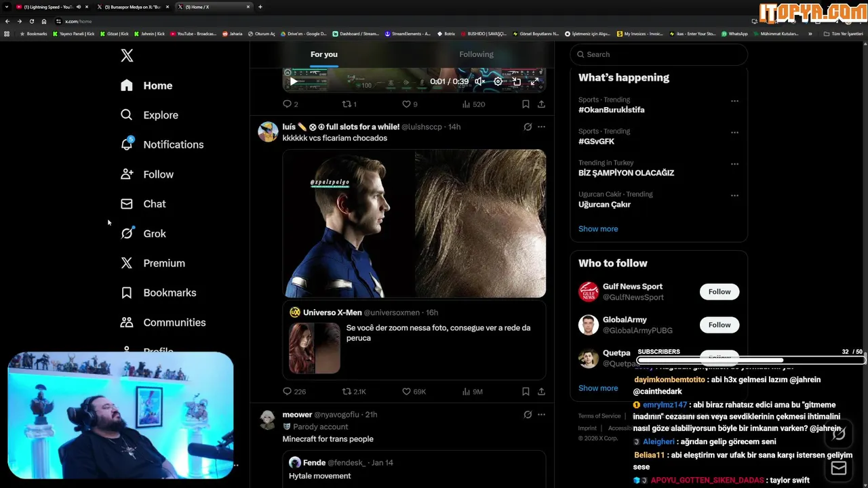View analytics showing 520 views
868x488 pixels.
(x=473, y=104)
